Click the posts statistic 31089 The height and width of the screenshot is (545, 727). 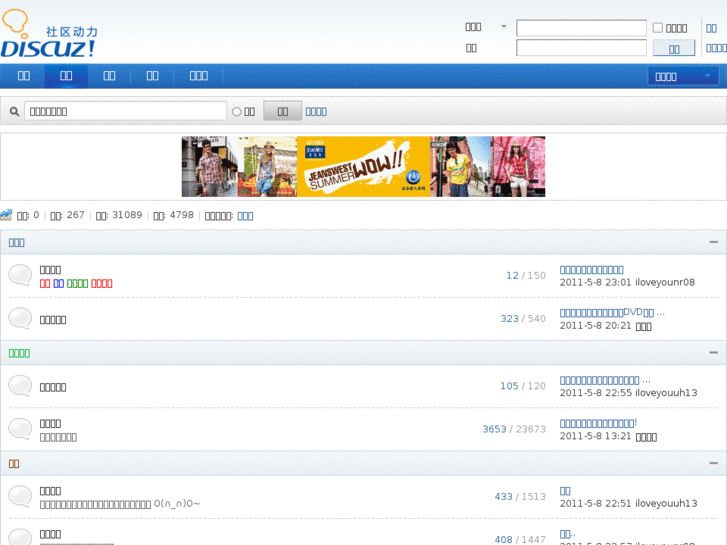127,215
